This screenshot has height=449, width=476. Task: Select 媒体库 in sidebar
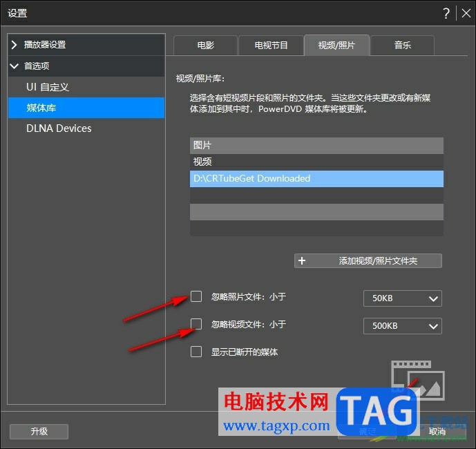(86, 108)
